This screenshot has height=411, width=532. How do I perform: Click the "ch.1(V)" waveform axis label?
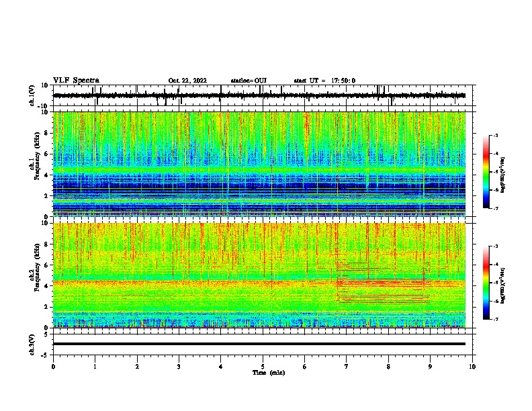[32, 95]
